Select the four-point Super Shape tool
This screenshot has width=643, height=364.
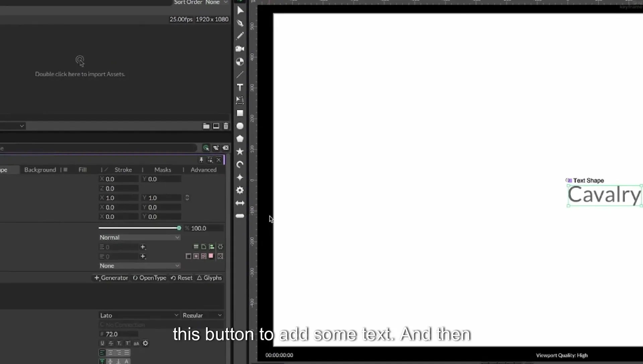(x=240, y=177)
